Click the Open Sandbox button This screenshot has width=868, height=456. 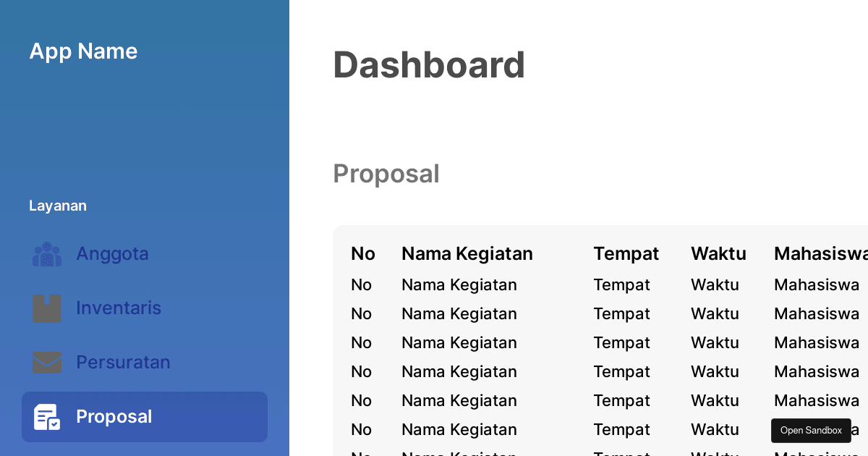pos(811,430)
